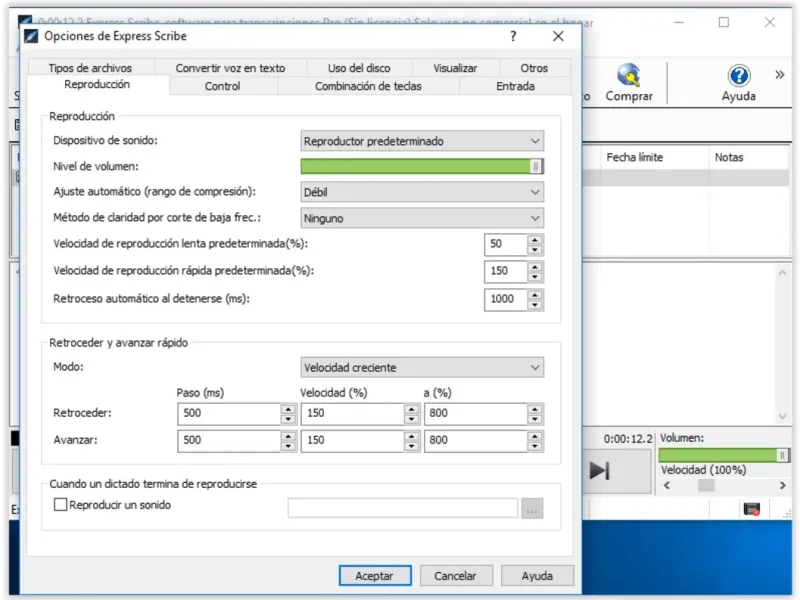Increase slow playback speed value
Image resolution: width=800 pixels, height=600 pixels.
coord(535,239)
